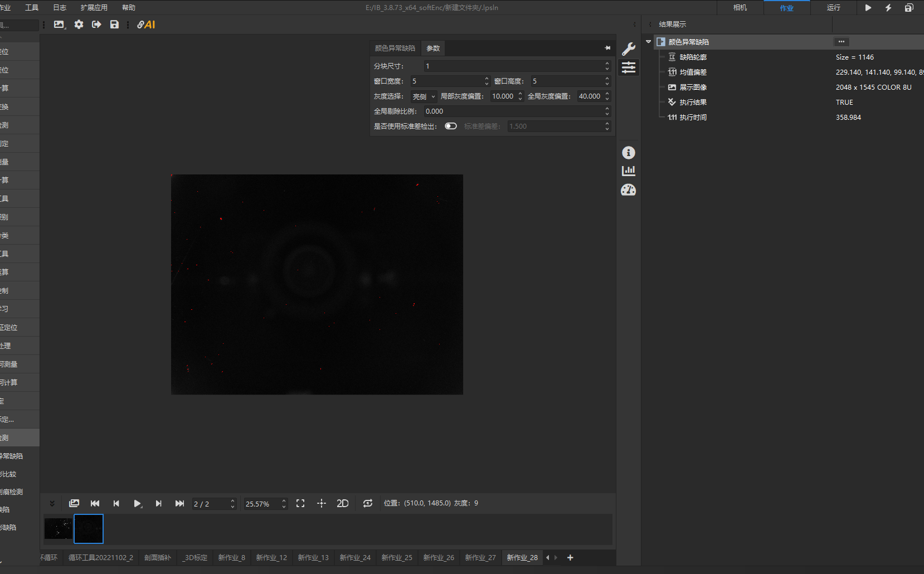Switch view with the 2D button
The height and width of the screenshot is (574, 924).
point(342,503)
